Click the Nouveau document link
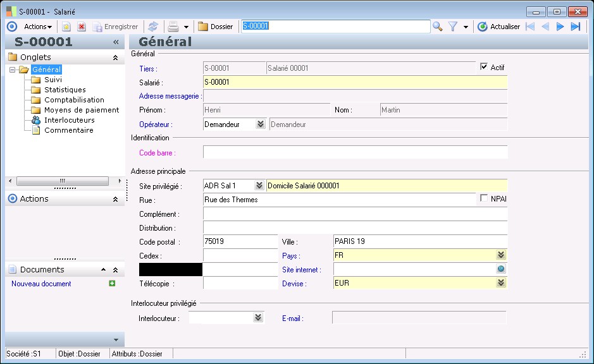The image size is (594, 364). tap(41, 284)
